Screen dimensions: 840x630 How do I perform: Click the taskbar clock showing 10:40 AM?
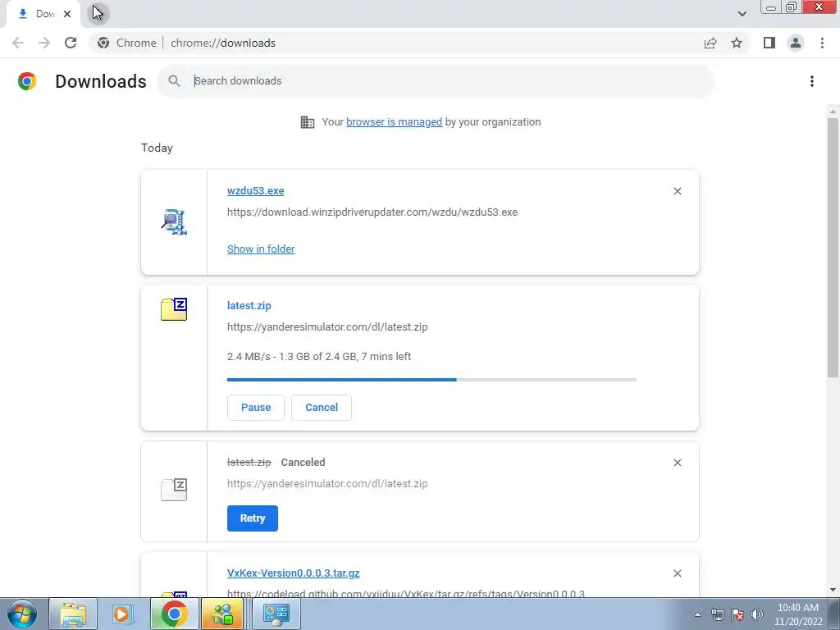[x=798, y=614]
